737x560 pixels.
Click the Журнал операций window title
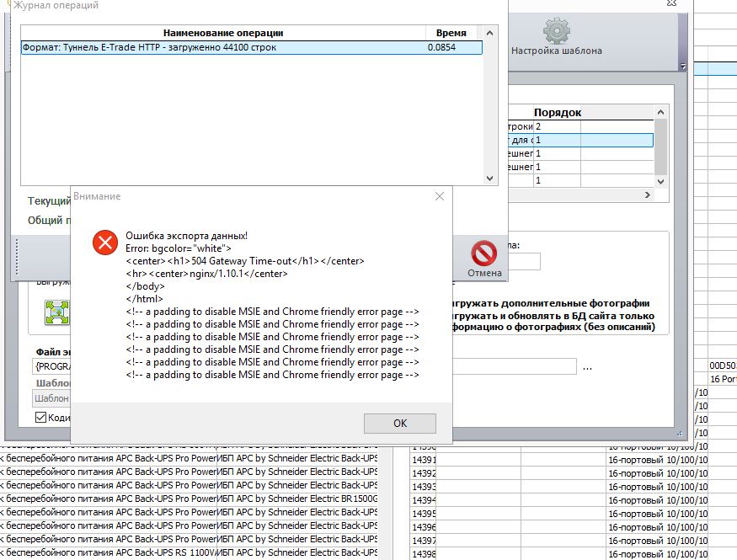coord(56,6)
